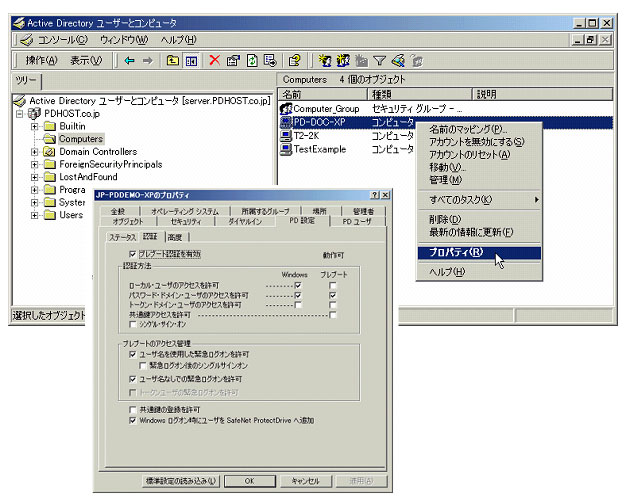Open すべてのタスク submenu arrow
Screen dimensions: 624x500
click(536, 199)
